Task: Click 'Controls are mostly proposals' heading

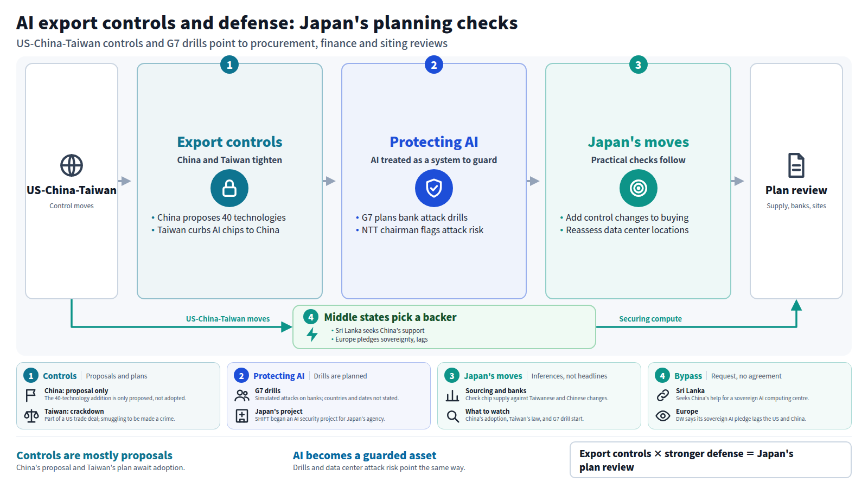Action: coord(94,455)
